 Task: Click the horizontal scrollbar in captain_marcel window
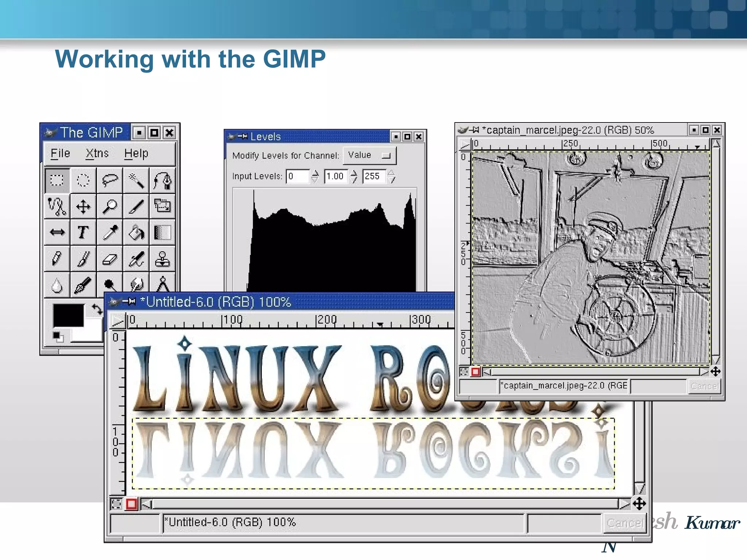595,372
